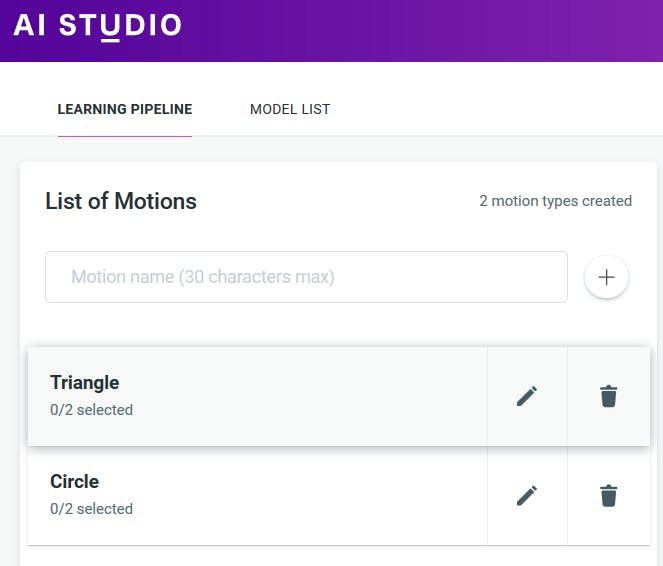
Task: Delete the Triangle motion using trash icon
Action: click(608, 396)
